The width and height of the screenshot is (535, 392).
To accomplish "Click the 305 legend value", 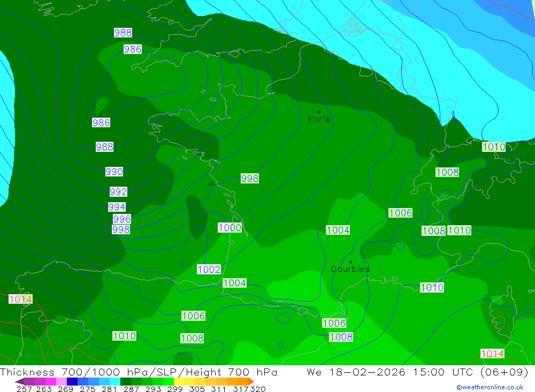I will [x=196, y=389].
